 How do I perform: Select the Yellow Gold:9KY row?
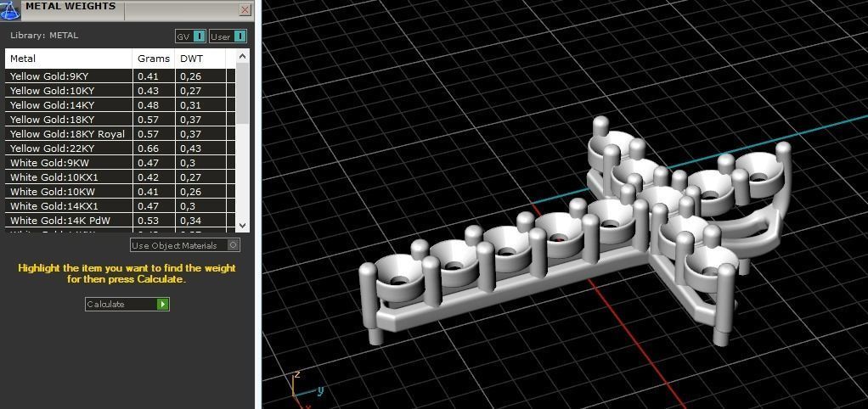120,76
